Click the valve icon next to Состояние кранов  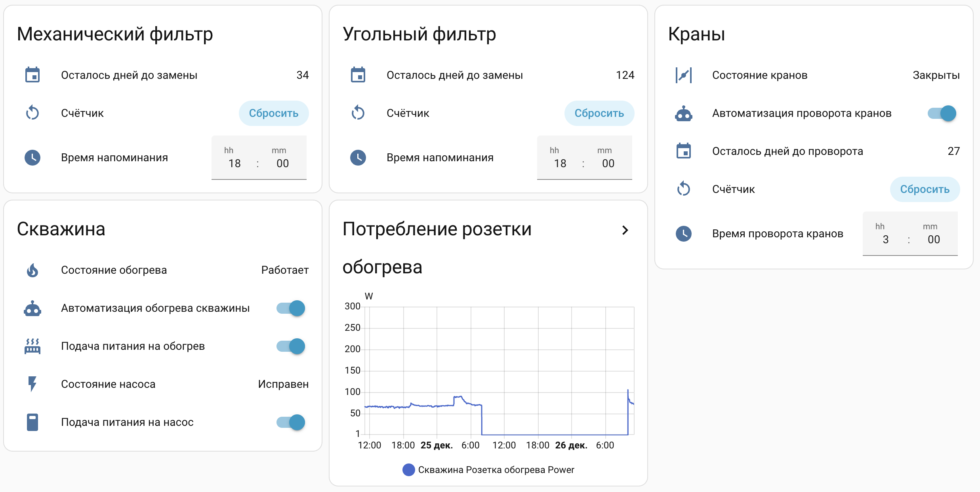pyautogui.click(x=683, y=74)
